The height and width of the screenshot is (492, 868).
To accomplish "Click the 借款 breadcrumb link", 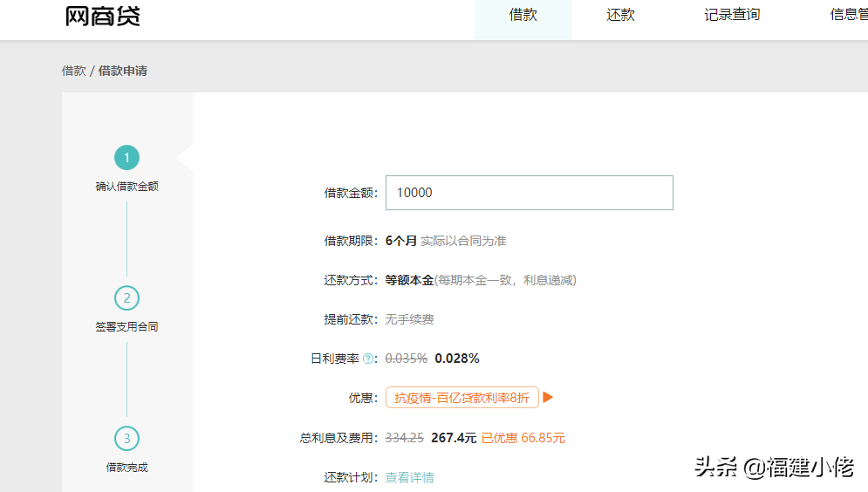I will (x=73, y=71).
